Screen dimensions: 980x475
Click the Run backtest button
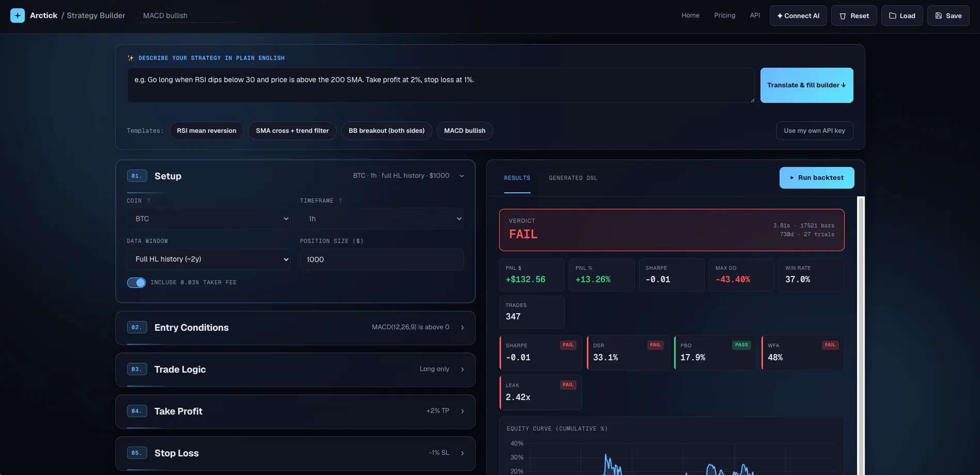817,178
